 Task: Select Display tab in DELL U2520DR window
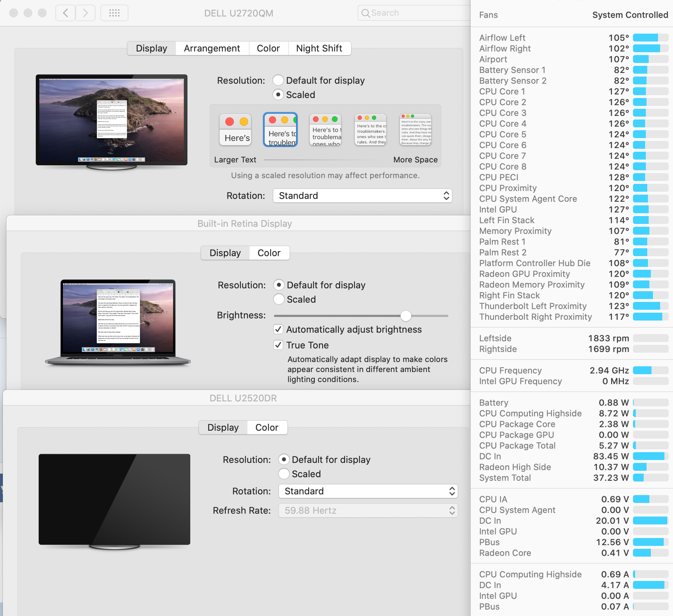click(223, 427)
